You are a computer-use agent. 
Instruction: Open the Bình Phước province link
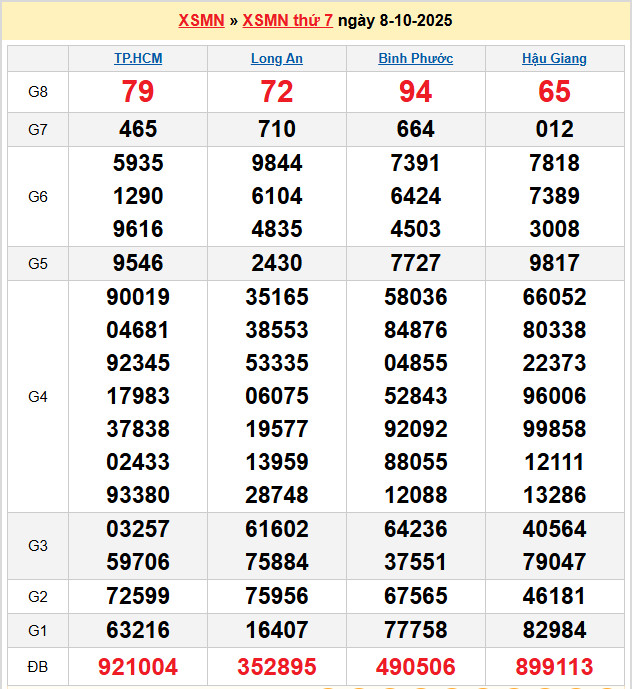[x=415, y=59]
